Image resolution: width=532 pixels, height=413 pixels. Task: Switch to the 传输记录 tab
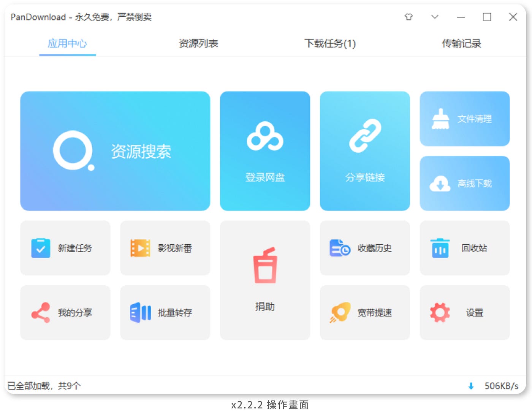[x=461, y=43]
